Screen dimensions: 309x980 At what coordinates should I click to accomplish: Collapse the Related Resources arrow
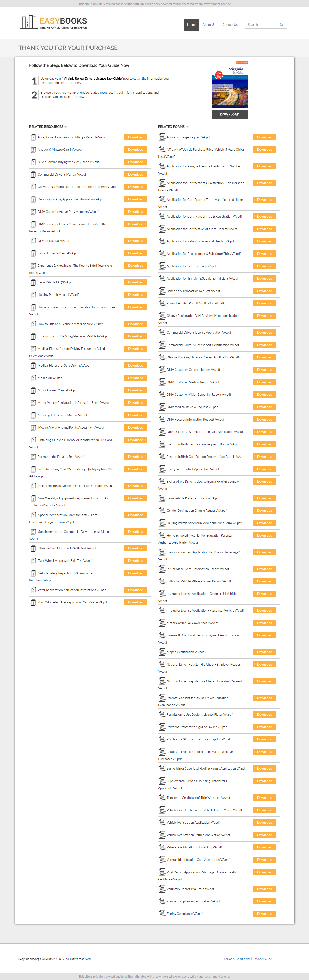click(x=66, y=127)
